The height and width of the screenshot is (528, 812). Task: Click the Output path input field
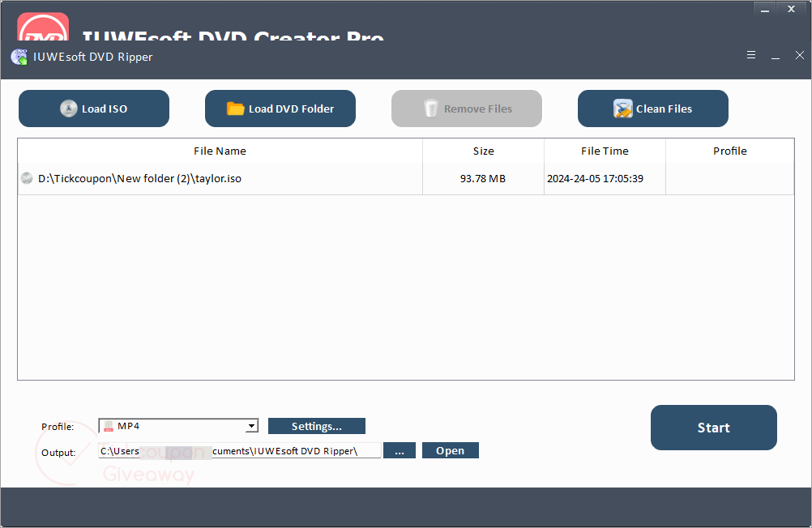[x=240, y=450]
